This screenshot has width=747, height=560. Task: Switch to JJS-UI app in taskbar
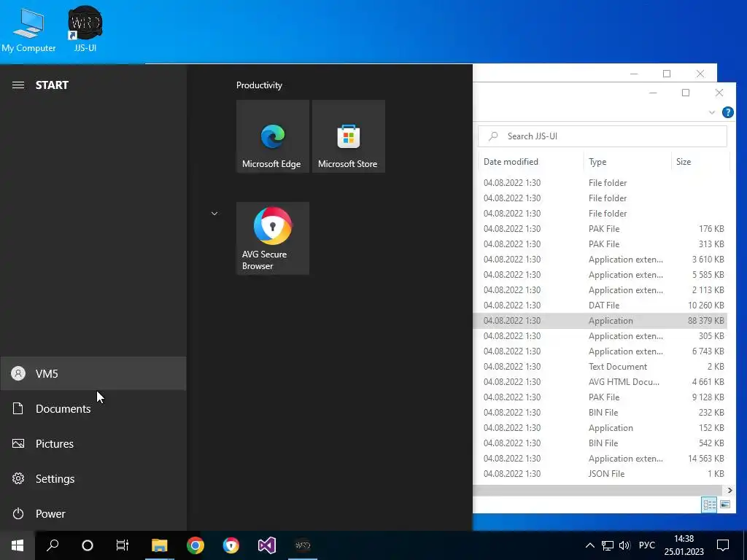303,545
